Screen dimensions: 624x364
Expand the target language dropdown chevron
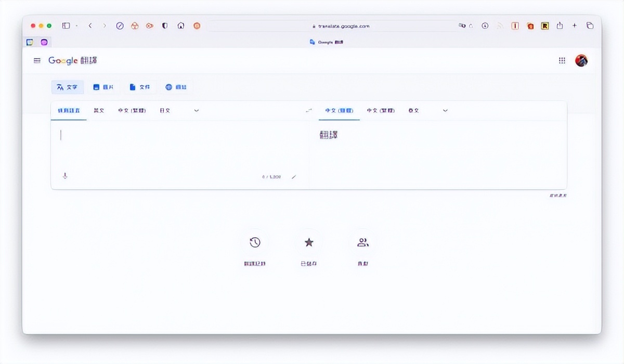[445, 110]
